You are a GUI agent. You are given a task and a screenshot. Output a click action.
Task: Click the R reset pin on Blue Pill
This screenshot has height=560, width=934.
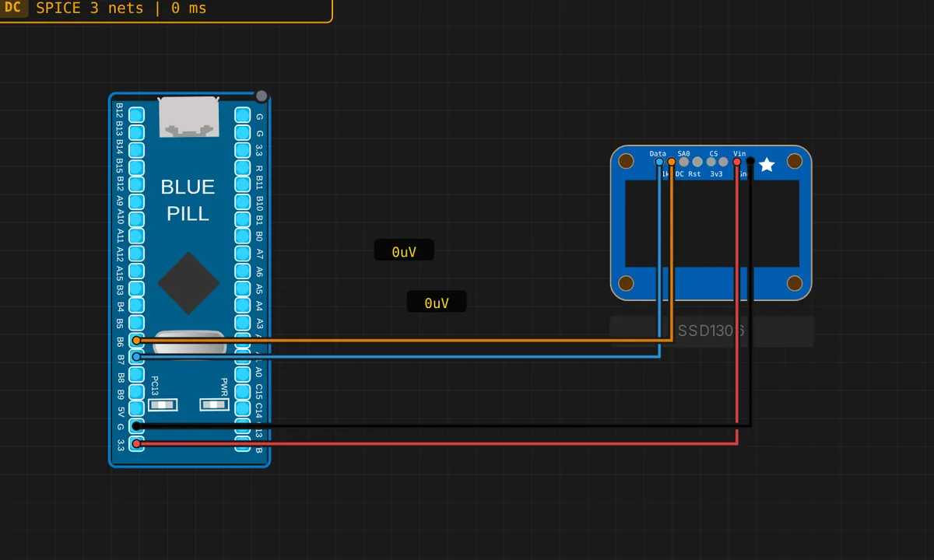244,167
